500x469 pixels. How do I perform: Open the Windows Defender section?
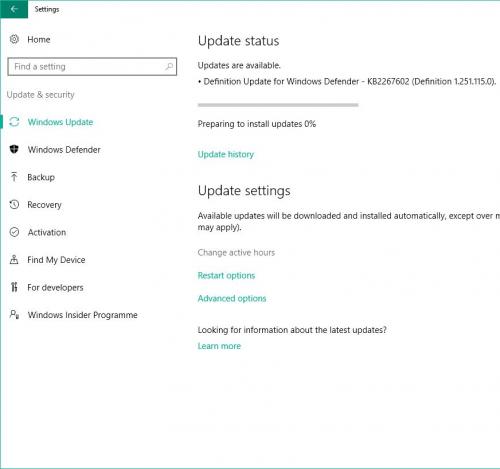(x=64, y=150)
